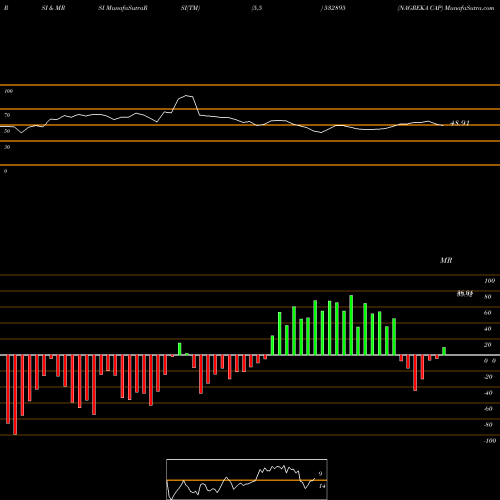Click the MR axis label 80
This screenshot has width=500, height=500.
pyautogui.click(x=488, y=297)
